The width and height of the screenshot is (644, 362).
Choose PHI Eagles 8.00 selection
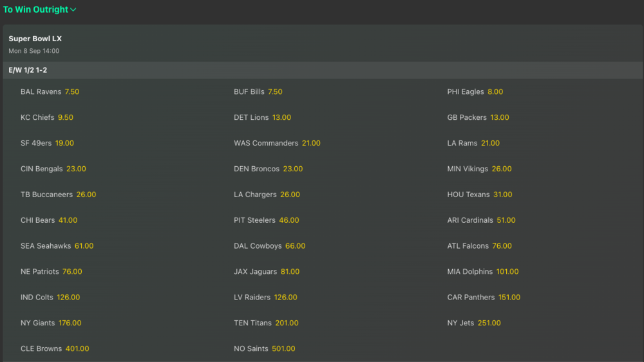click(475, 91)
